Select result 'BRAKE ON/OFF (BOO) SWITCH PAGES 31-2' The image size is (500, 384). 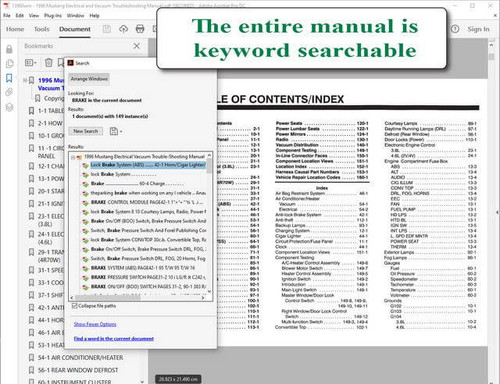[148, 286]
